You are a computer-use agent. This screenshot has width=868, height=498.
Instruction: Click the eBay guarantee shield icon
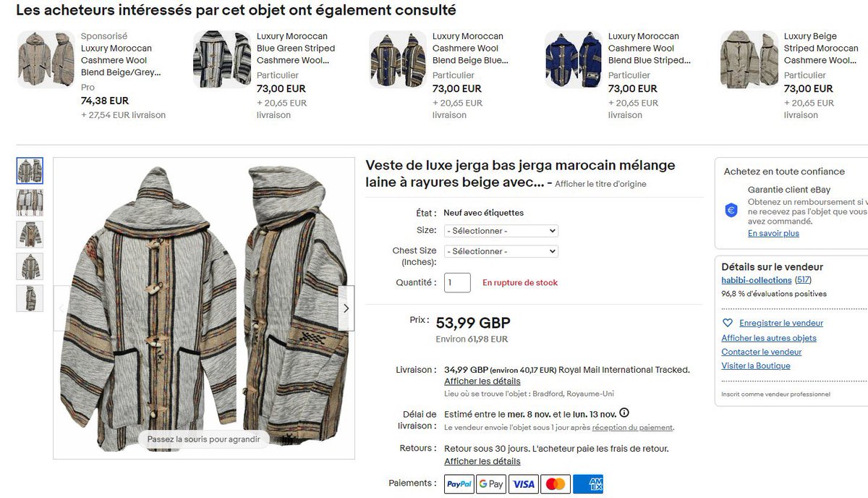point(731,210)
